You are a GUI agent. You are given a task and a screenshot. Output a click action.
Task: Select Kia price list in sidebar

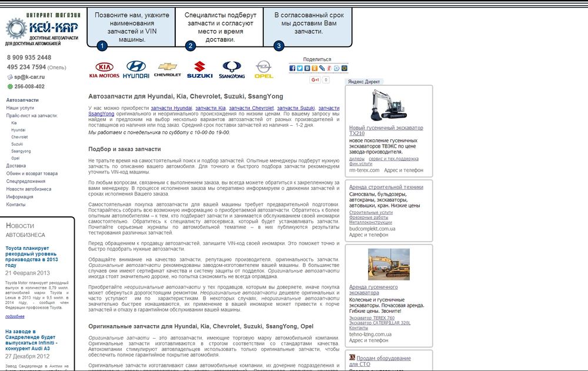point(14,123)
